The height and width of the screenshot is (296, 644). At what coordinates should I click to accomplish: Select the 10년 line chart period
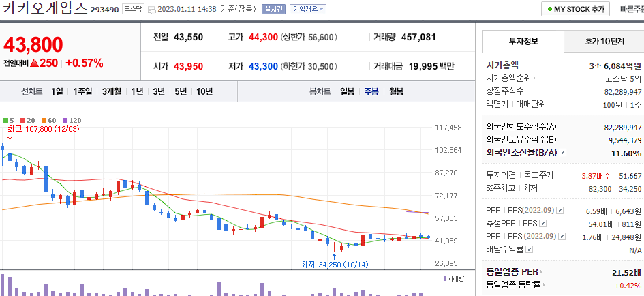pos(204,91)
